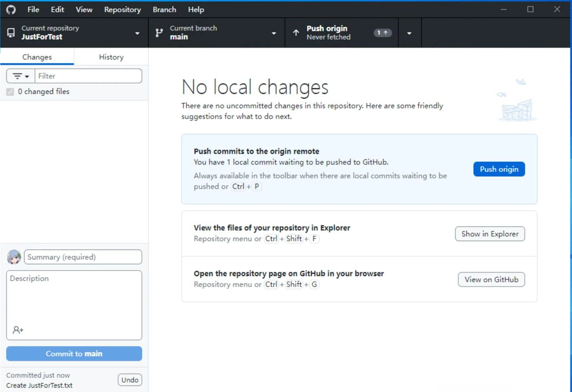Viewport: 572px width, 392px height.
Task: Click the repository icon beside Current repository
Action: (x=11, y=33)
